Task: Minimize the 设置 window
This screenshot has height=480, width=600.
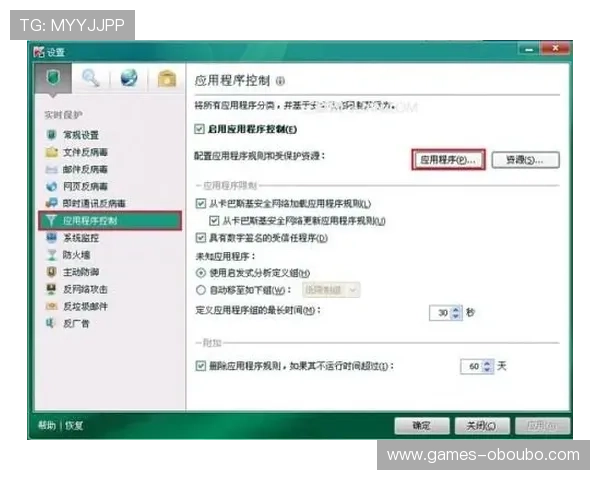Action: (529, 49)
